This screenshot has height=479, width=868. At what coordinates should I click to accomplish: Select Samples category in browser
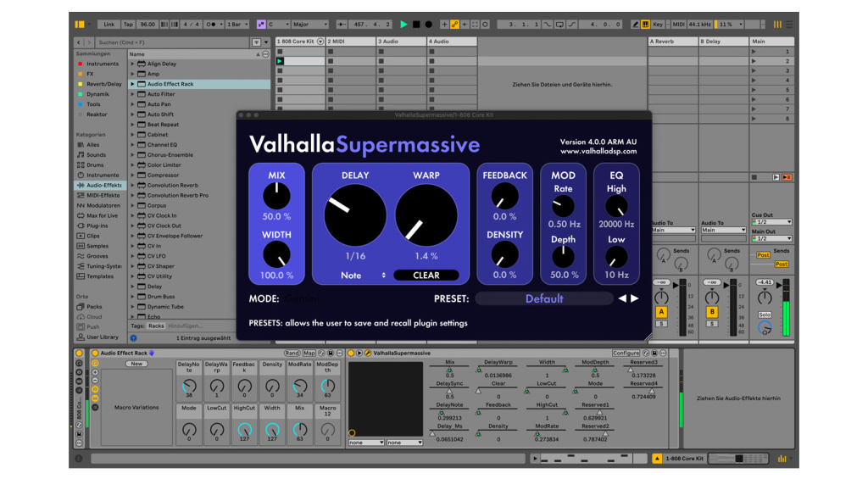point(97,246)
